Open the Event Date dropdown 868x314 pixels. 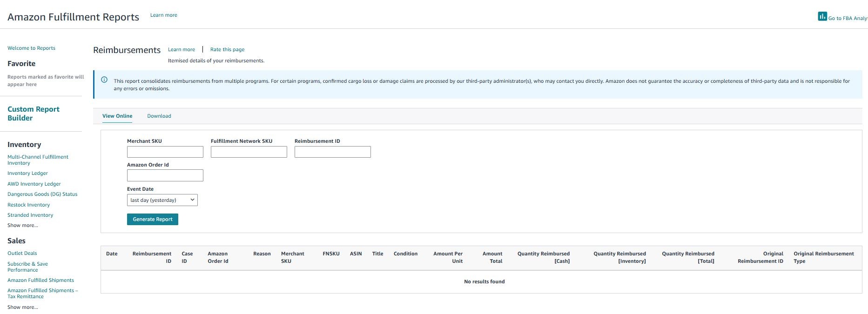point(162,200)
